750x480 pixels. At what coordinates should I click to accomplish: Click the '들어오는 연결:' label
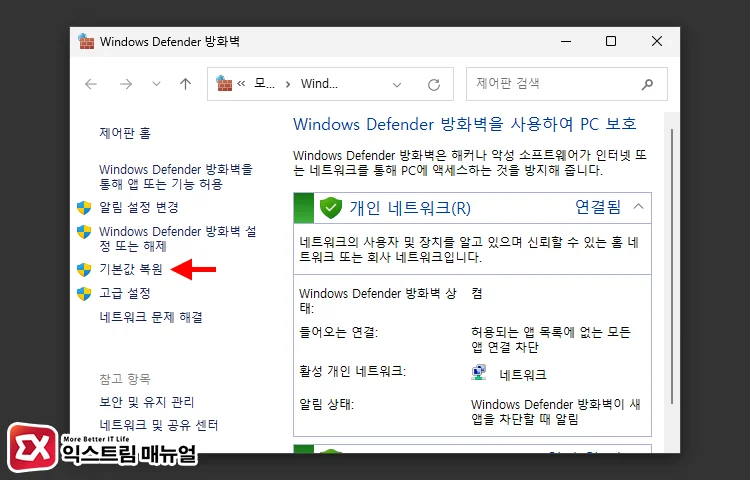click(x=338, y=332)
